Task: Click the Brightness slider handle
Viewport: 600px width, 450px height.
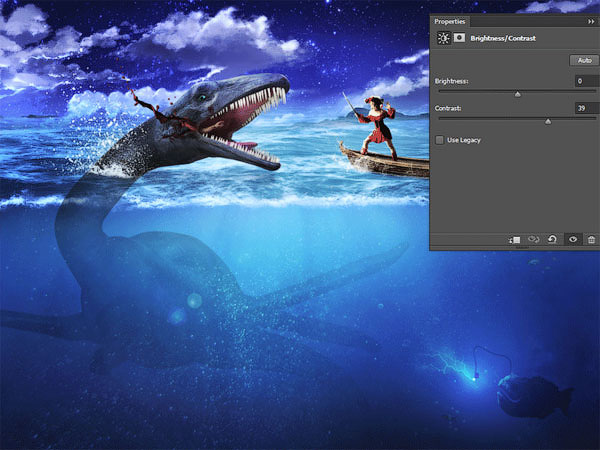Action: point(518,94)
